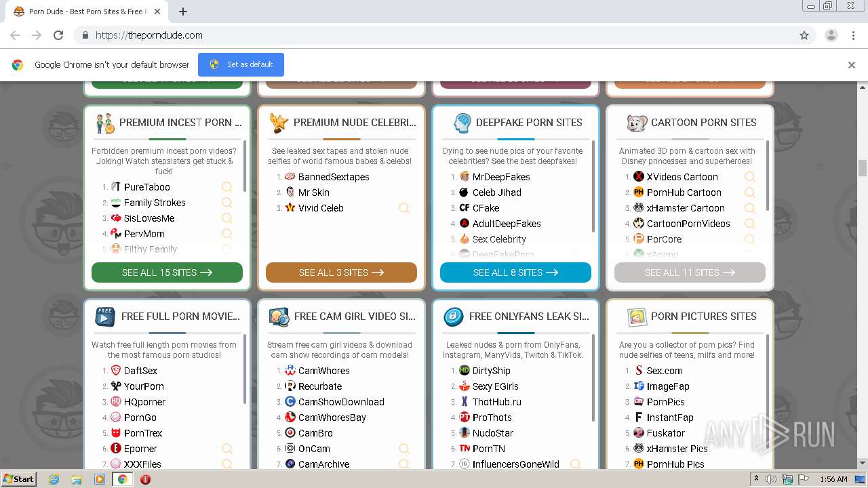Open the Chrome profile avatar menu
Image resolution: width=868 pixels, height=488 pixels.
point(831,35)
